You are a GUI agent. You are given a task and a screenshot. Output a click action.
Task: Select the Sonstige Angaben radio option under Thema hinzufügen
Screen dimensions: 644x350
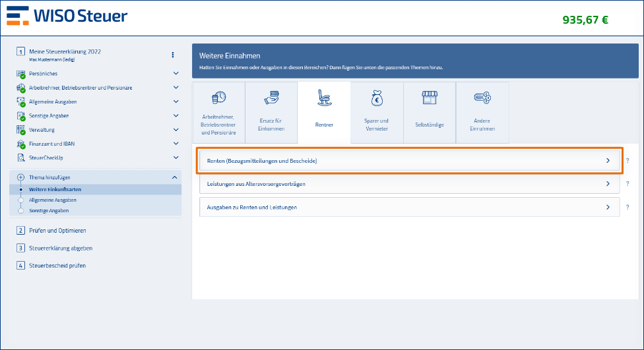tap(21, 210)
